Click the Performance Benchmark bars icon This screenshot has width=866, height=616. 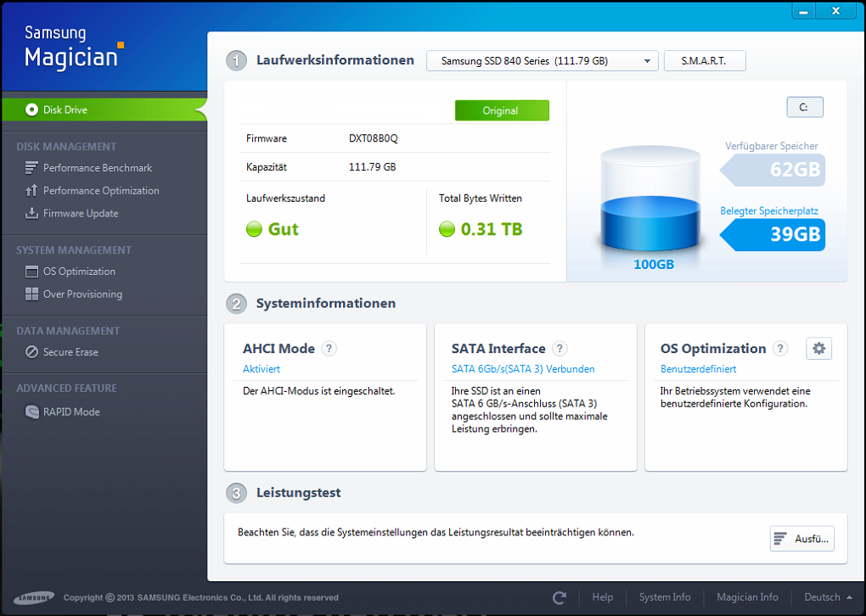coord(31,168)
